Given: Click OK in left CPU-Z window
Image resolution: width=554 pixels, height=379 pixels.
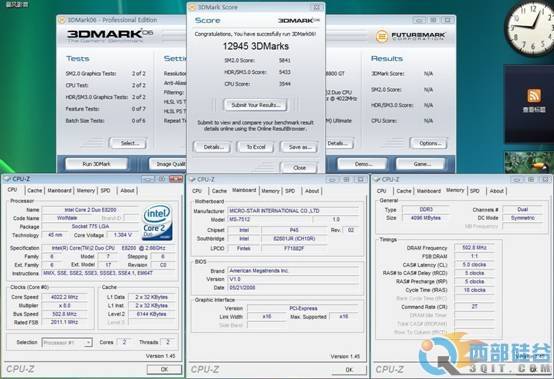Looking at the screenshot, I should point(164,369).
